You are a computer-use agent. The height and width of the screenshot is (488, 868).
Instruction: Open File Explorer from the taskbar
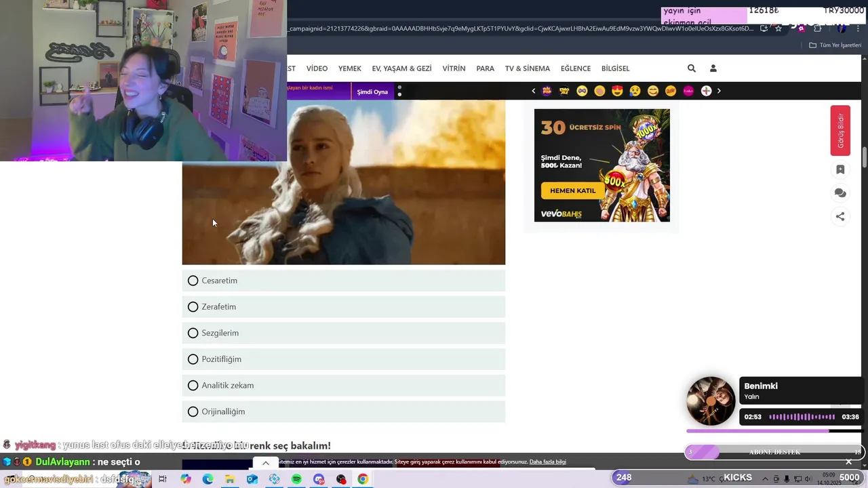(x=230, y=479)
